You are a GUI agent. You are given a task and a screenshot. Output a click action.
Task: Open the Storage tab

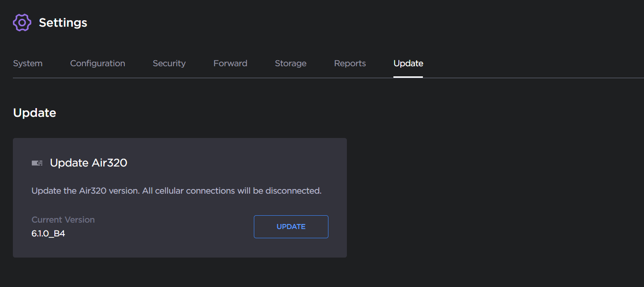click(291, 63)
